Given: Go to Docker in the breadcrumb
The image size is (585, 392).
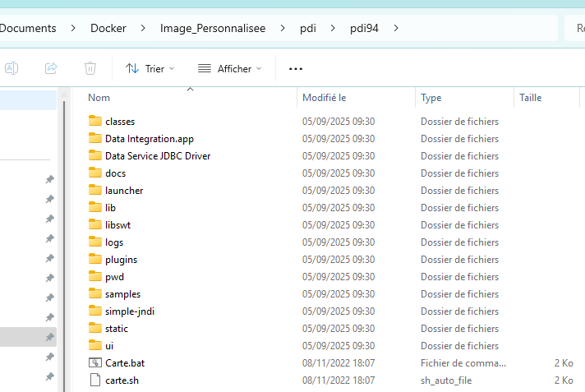Looking at the screenshot, I should pyautogui.click(x=108, y=29).
